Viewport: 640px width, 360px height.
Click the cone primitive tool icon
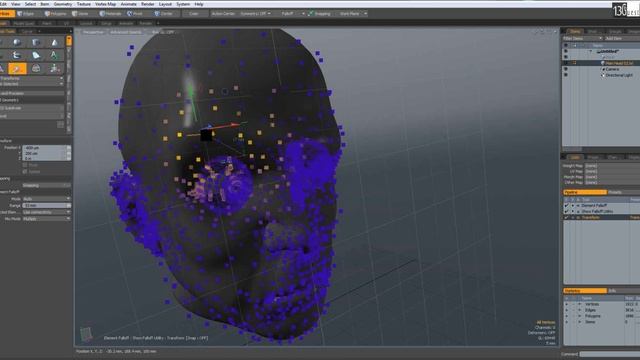coord(54,42)
